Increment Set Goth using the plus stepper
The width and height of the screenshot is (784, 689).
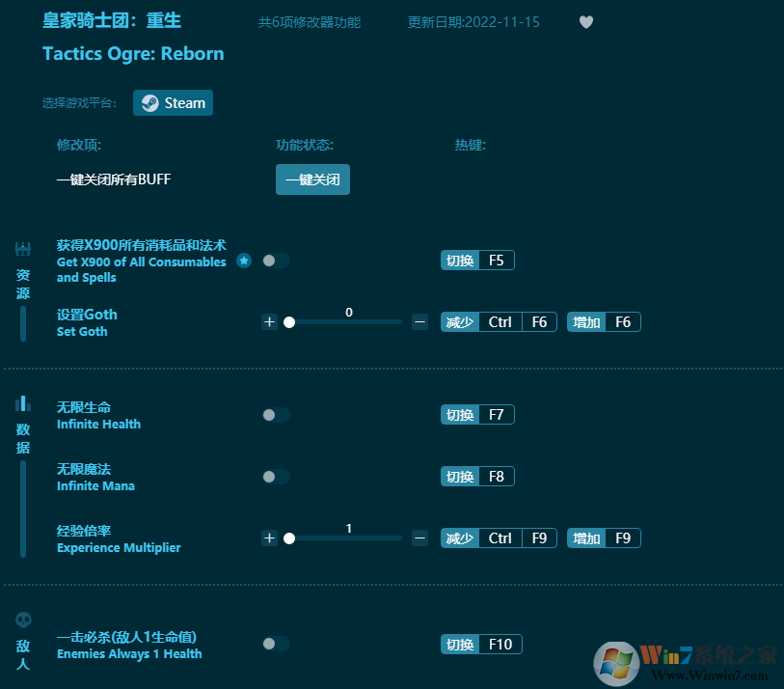pos(269,321)
